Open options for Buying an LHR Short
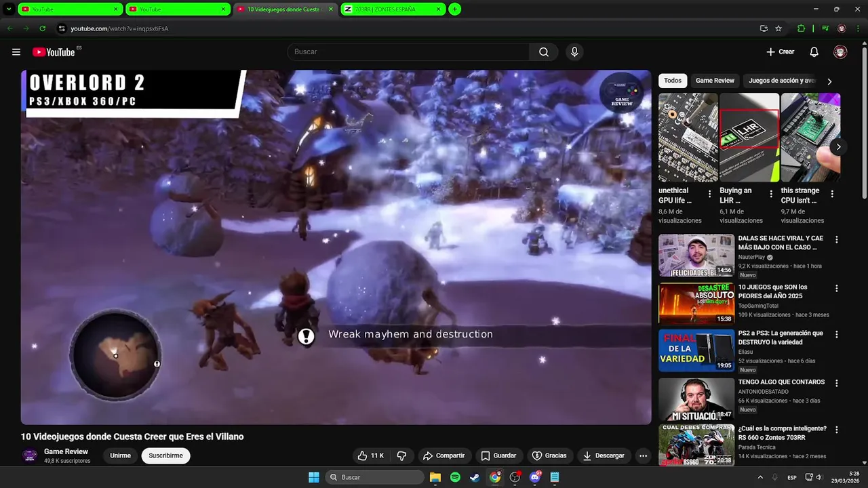This screenshot has width=868, height=488. (771, 194)
